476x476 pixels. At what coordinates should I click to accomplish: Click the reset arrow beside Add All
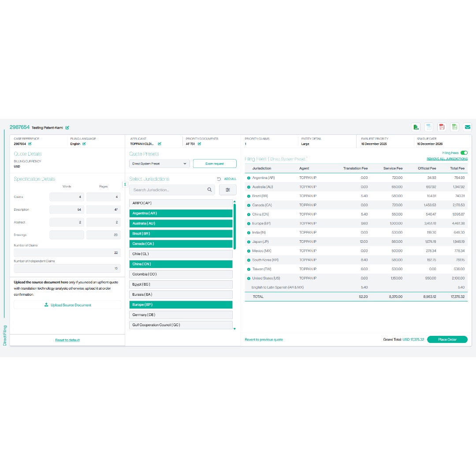219,179
